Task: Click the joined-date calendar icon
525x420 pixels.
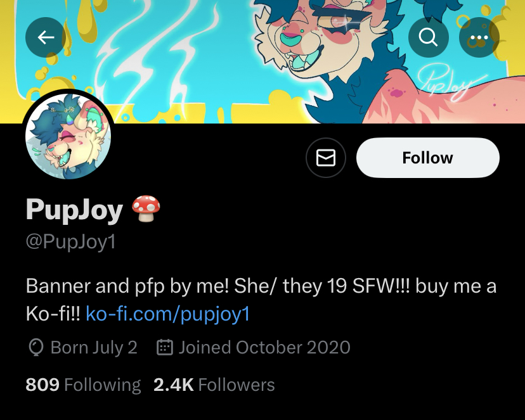Action: pos(165,347)
